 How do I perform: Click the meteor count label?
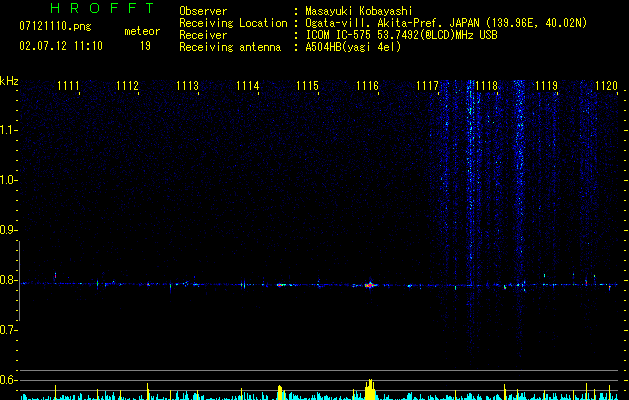[x=142, y=31]
